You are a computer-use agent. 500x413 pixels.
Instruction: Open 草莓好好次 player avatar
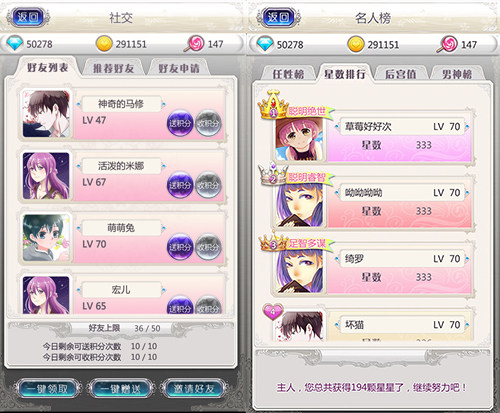click(300, 139)
